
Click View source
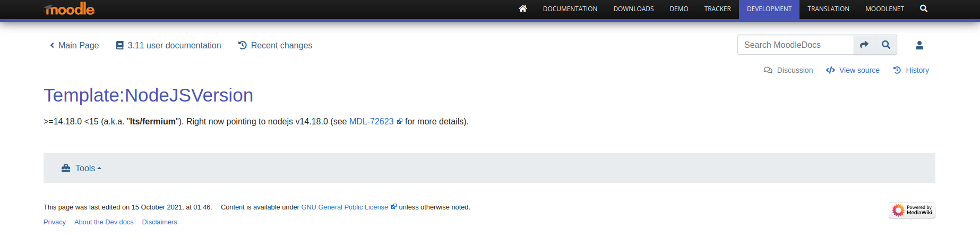[x=853, y=70]
